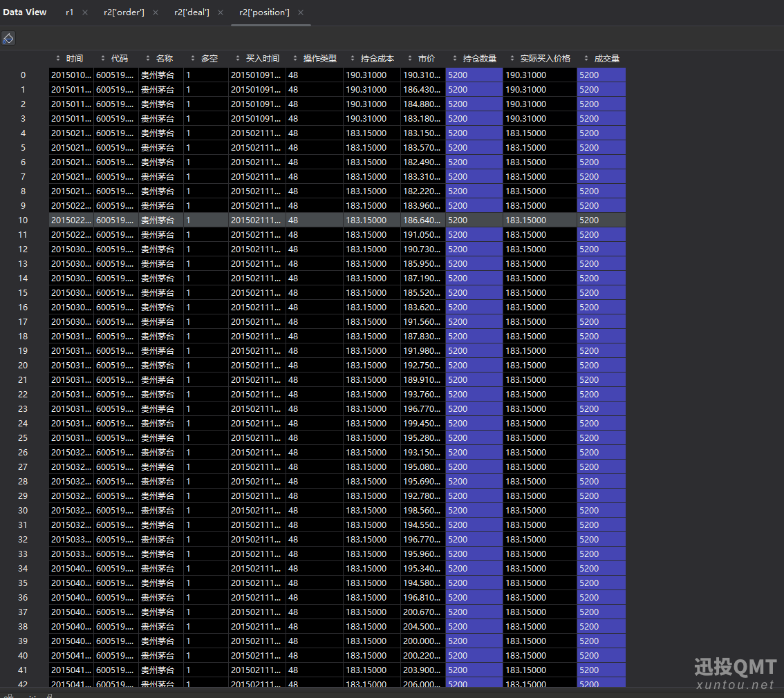Close the r2['order'] tab
This screenshot has width=784, height=698.
[156, 12]
